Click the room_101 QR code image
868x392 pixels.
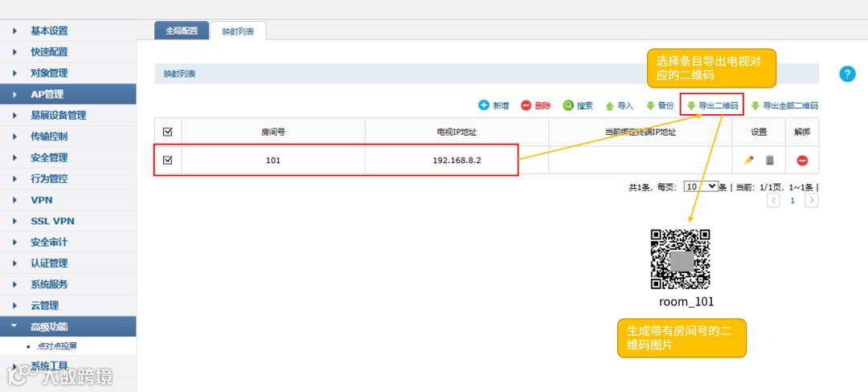681,259
